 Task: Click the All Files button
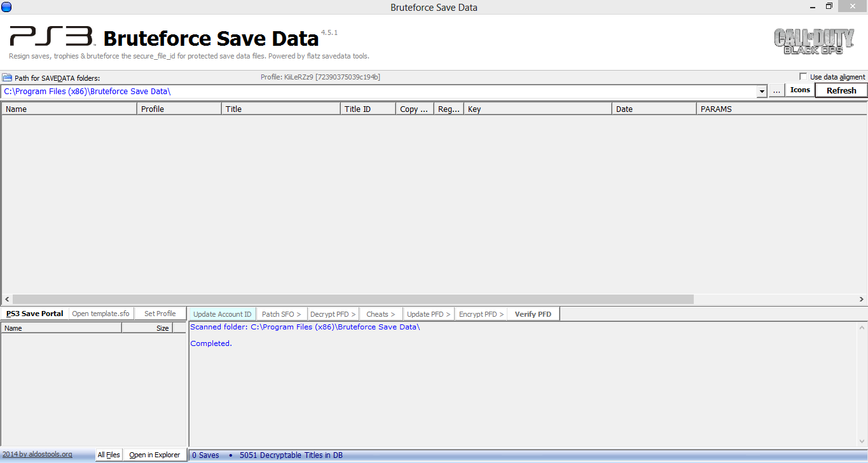point(109,455)
